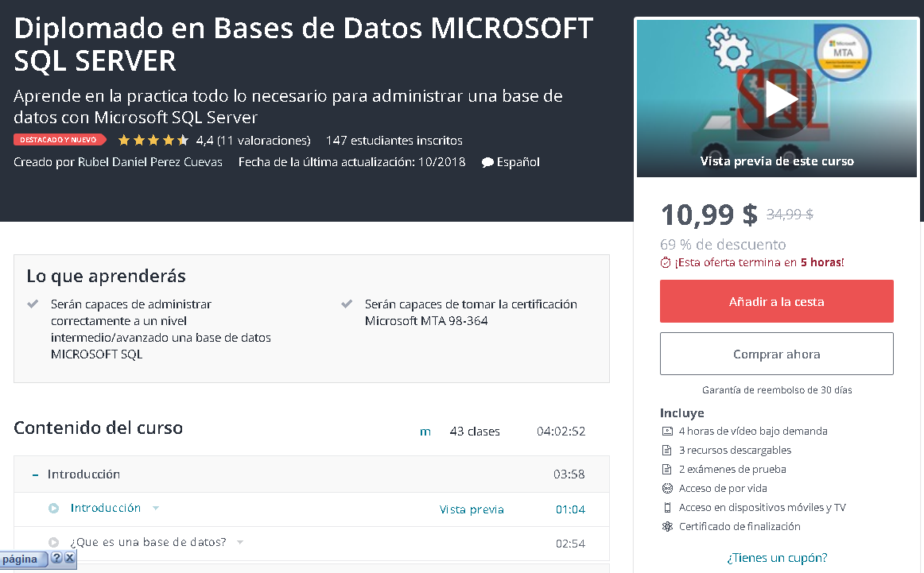Click 'Añadir a la cesta'
Viewport: 924px width, 573px height.
[776, 301]
